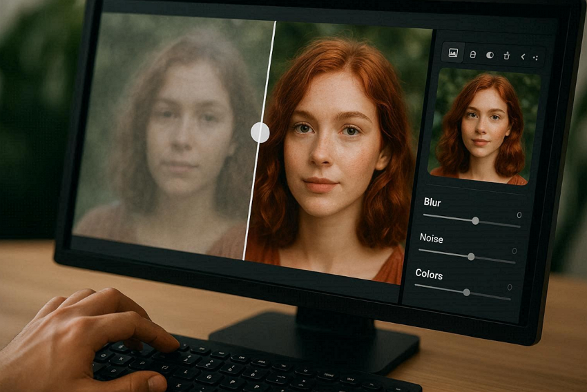Select the image/histogram icon in the toolbar
The width and height of the screenshot is (587, 392).
[453, 52]
